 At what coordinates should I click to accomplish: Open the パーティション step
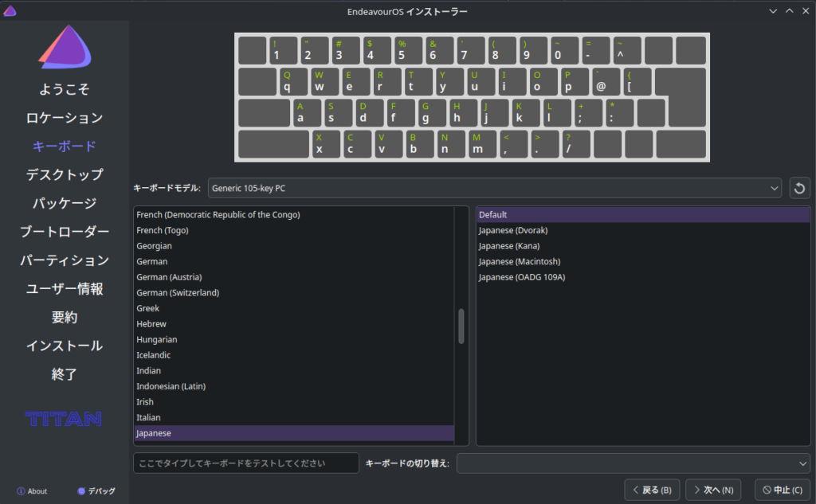click(65, 260)
